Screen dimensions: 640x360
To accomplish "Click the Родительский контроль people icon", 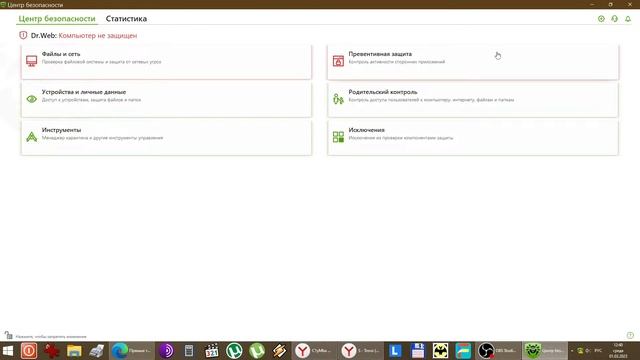I will (x=338, y=99).
